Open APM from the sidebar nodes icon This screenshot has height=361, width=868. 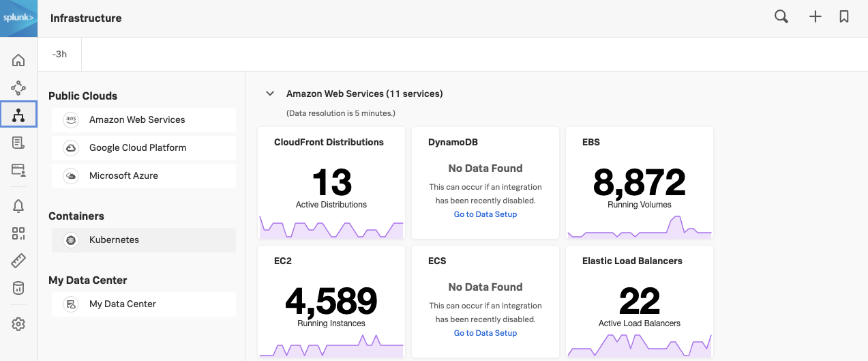pos(18,88)
